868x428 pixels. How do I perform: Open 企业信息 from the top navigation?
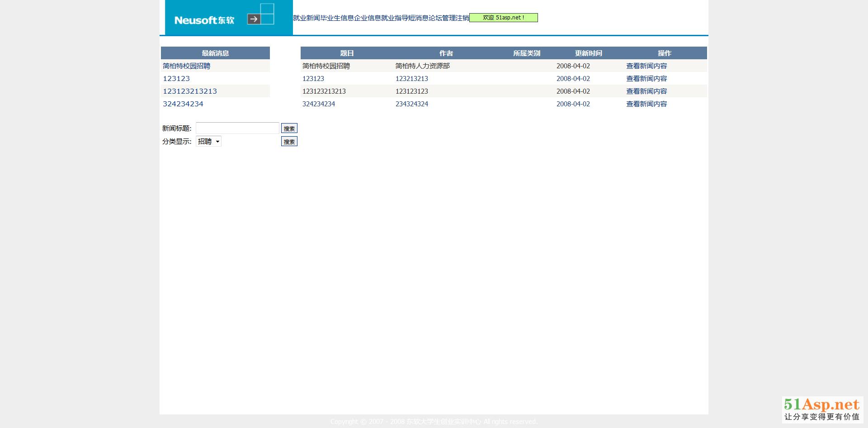coord(368,18)
